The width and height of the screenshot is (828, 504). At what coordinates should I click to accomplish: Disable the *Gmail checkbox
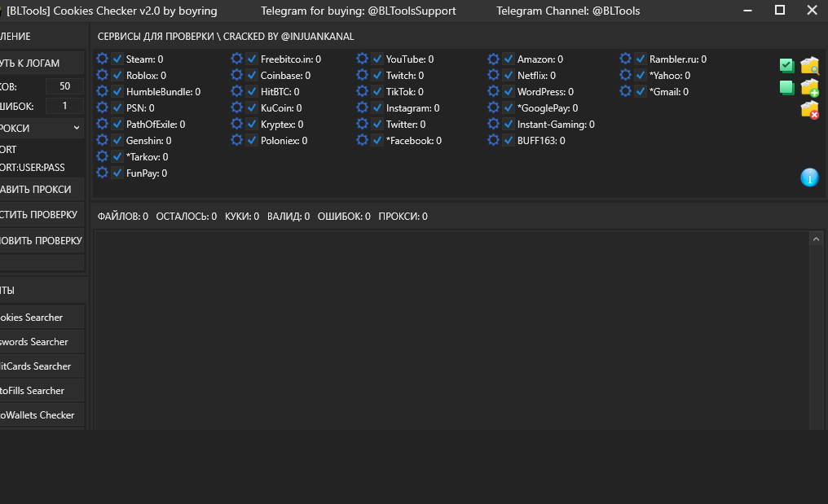click(x=641, y=91)
